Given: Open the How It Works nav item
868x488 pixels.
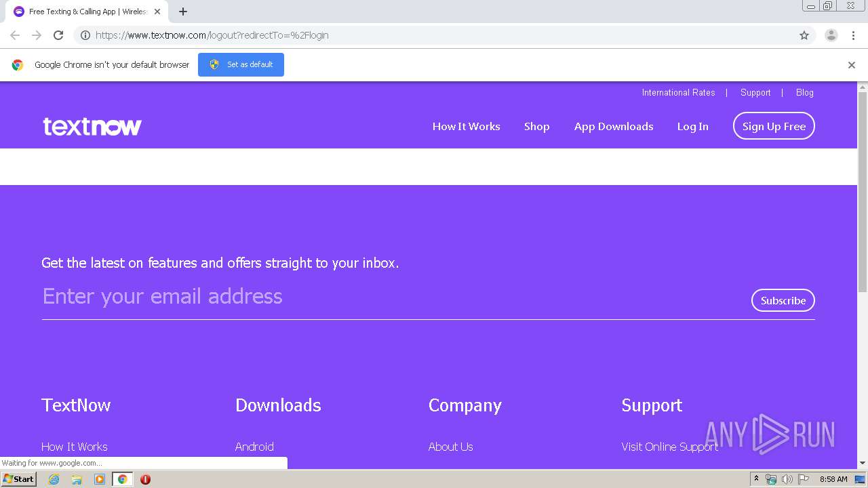Looking at the screenshot, I should pyautogui.click(x=467, y=127).
